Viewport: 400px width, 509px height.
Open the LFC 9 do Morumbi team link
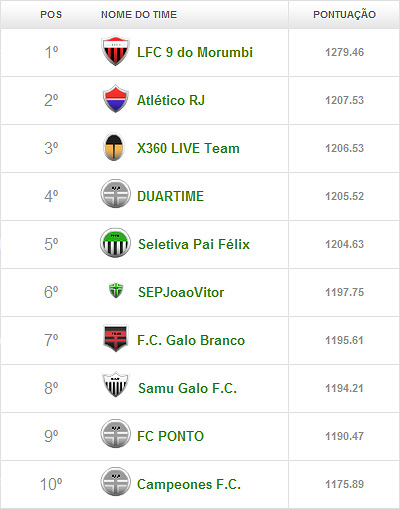195,52
